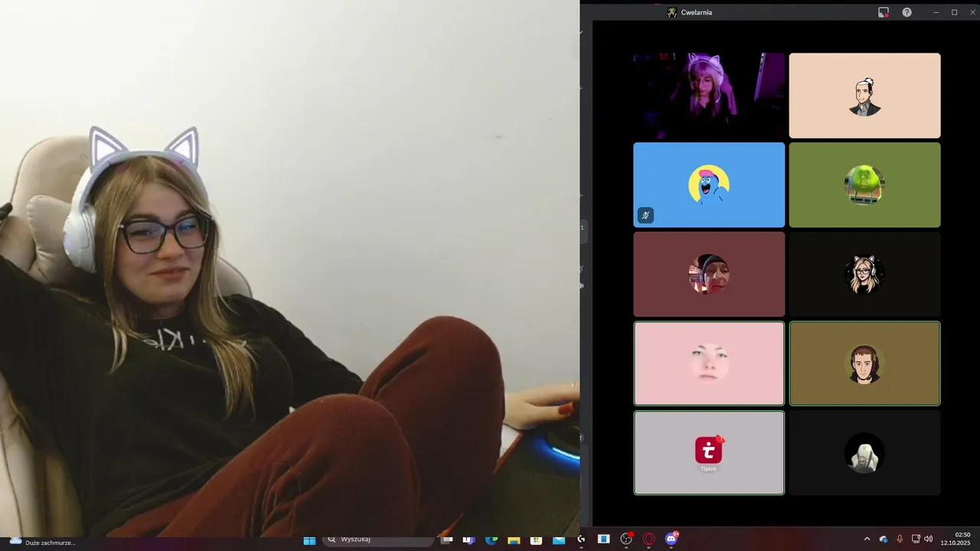
Task: Open Microsoft Store from taskbar
Action: 536,540
